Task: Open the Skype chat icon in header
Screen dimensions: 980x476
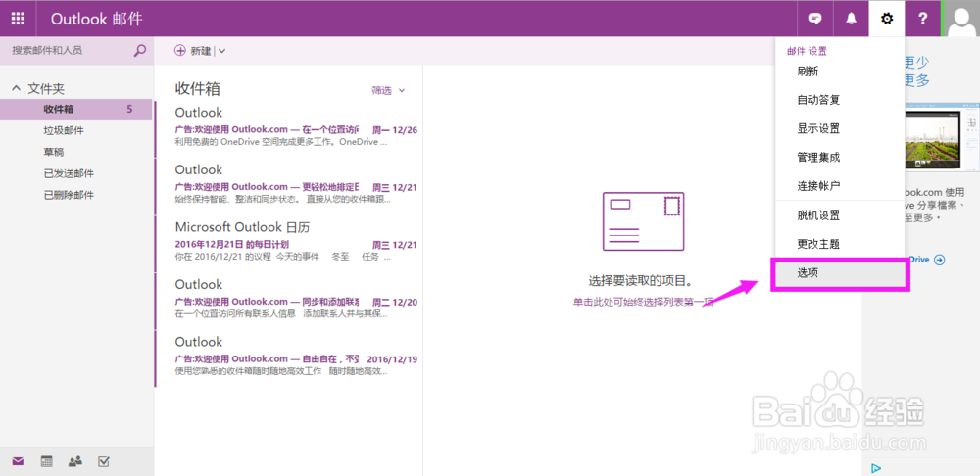Action: [815, 19]
